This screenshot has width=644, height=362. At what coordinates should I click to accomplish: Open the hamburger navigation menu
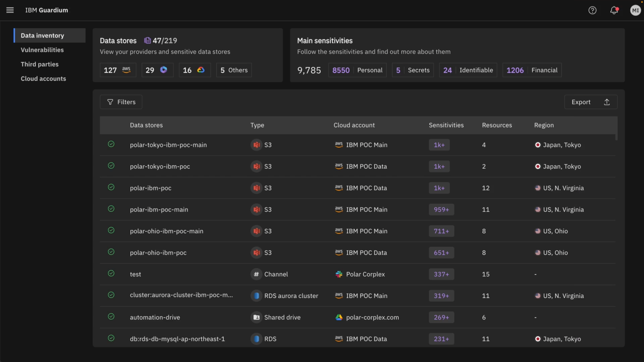click(10, 10)
